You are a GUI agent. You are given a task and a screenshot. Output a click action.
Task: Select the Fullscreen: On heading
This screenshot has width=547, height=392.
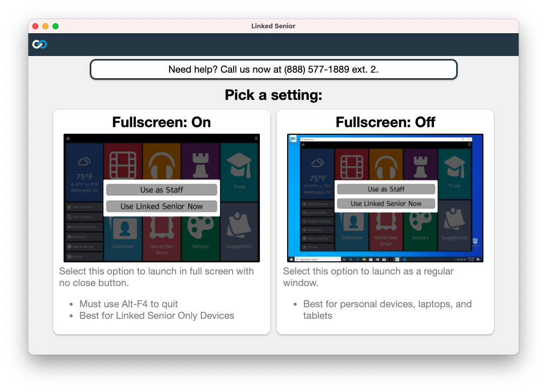click(x=161, y=122)
